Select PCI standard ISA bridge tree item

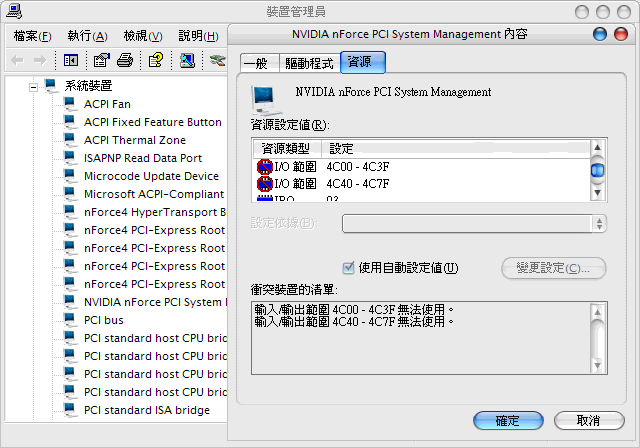147,410
